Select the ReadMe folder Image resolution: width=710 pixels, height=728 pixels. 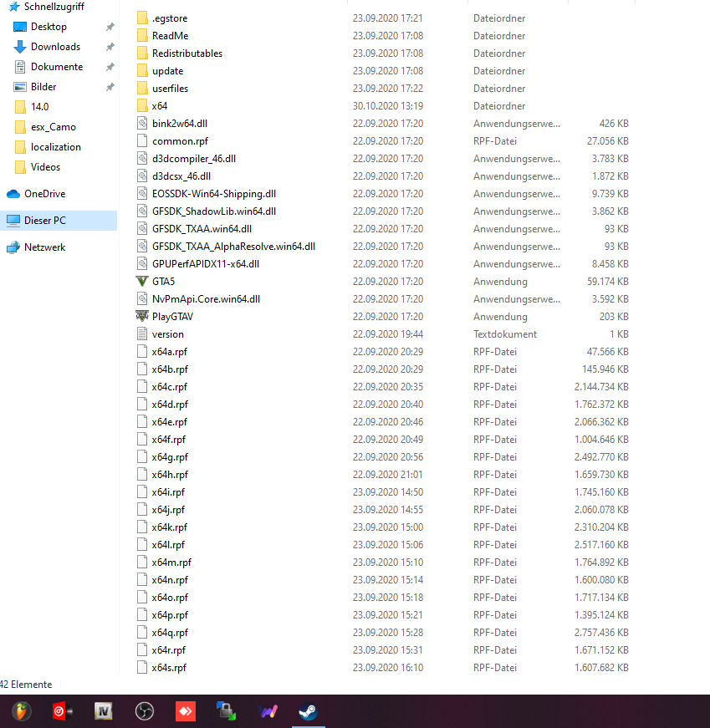tap(170, 36)
